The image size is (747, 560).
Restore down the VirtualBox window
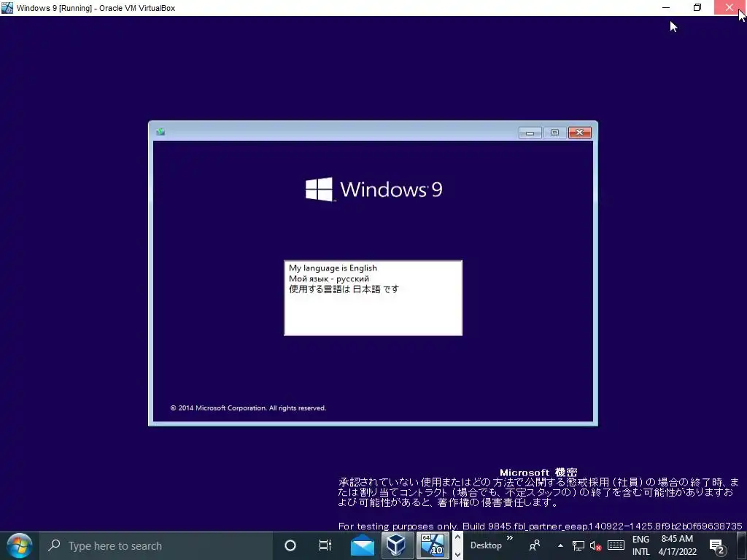point(697,7)
